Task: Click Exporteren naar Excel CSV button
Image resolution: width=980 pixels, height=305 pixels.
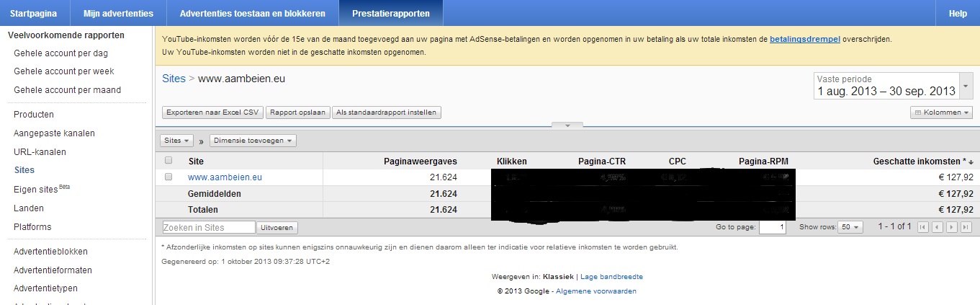Action: coord(212,112)
